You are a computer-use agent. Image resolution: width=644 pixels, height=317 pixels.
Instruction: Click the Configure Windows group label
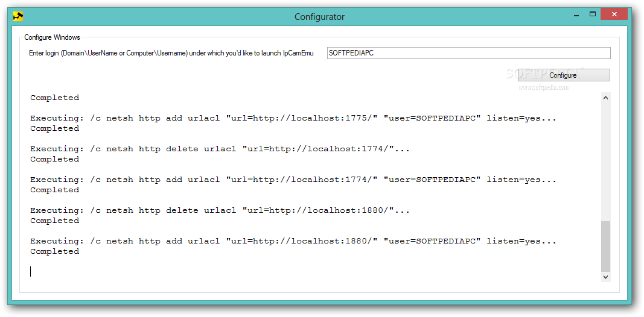[x=52, y=37]
